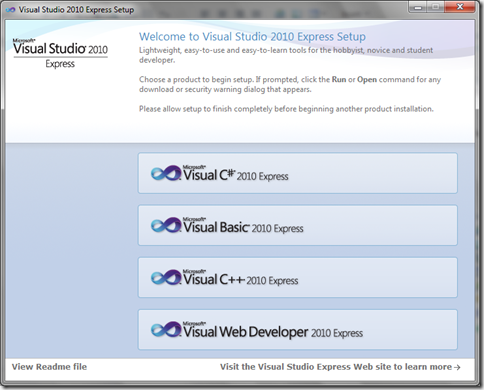Install Visual C# 2010 Express
Image resolution: width=484 pixels, height=390 pixels.
298,173
